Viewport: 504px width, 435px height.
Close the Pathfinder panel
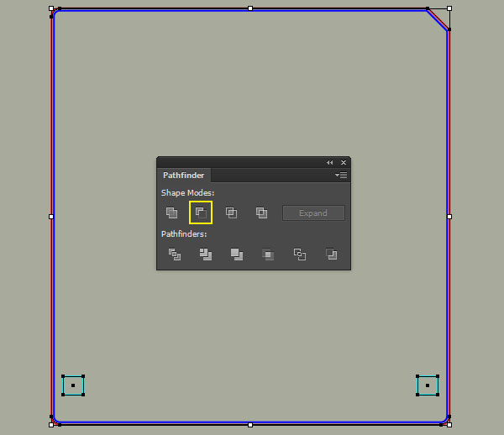[344, 163]
